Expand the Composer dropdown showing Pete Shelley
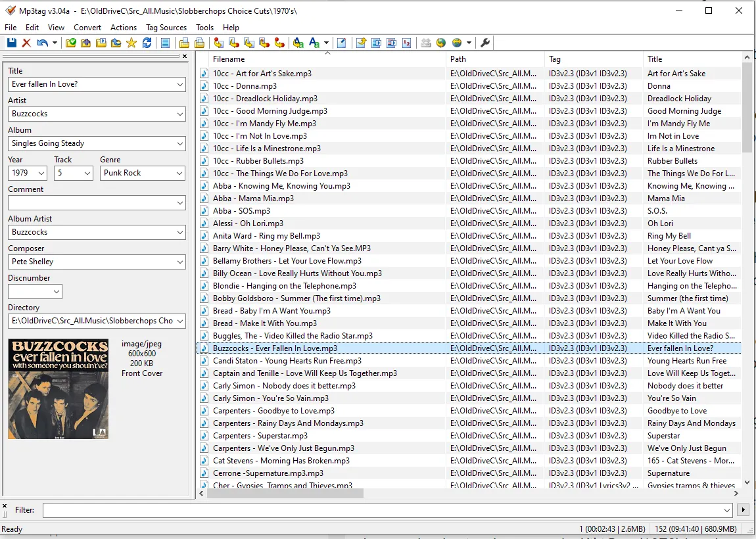This screenshot has width=756, height=539. 180,262
